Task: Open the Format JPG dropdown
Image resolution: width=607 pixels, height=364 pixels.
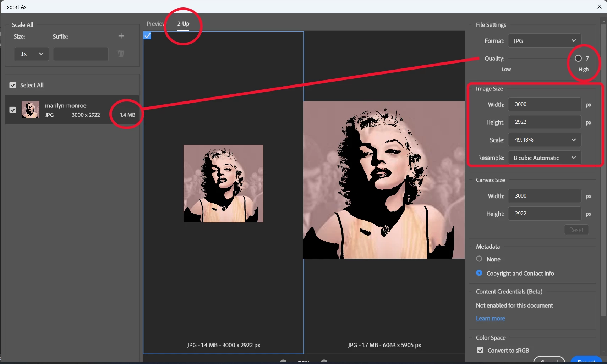Action: click(x=545, y=41)
